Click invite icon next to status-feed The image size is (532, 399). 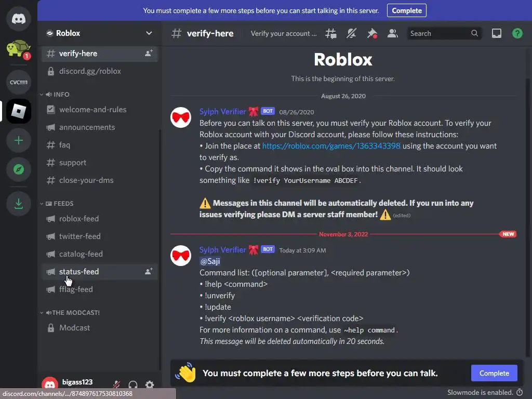(x=149, y=271)
